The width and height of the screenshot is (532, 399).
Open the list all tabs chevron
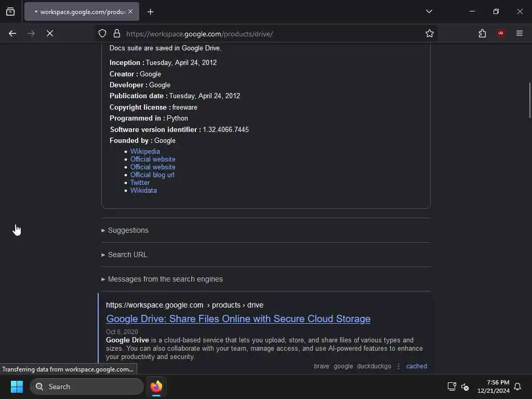click(429, 11)
